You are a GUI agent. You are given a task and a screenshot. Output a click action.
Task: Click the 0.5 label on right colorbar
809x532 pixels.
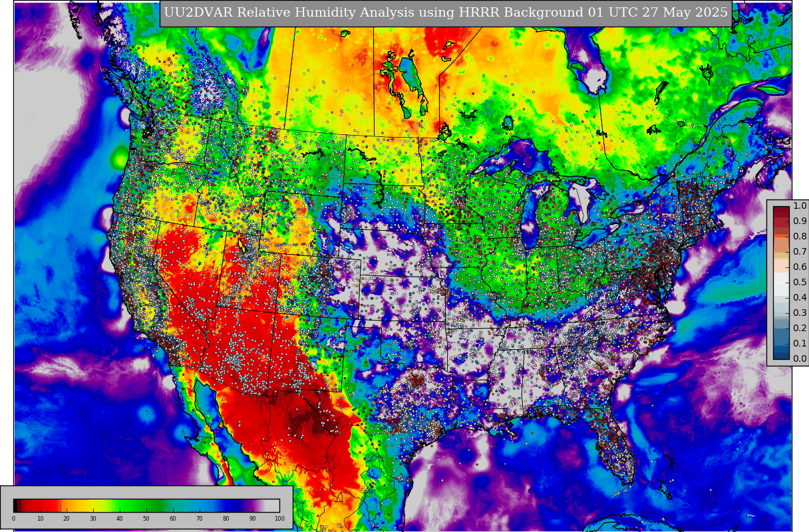point(800,283)
